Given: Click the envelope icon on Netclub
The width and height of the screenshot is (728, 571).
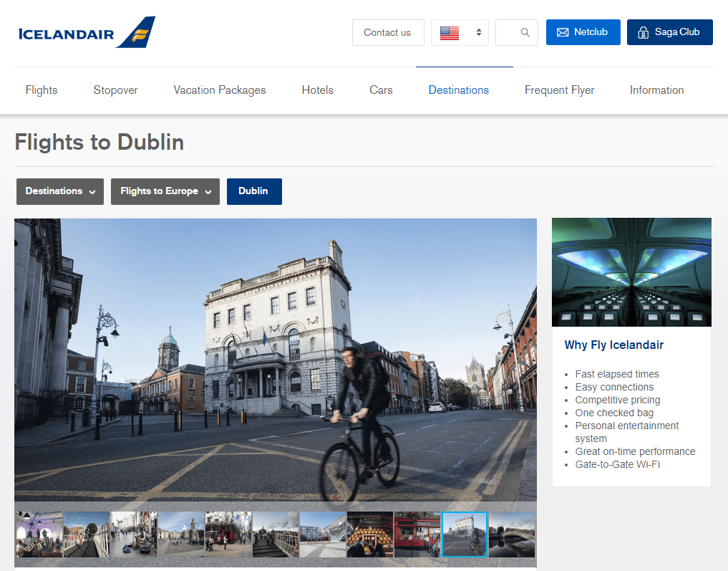Looking at the screenshot, I should (563, 32).
